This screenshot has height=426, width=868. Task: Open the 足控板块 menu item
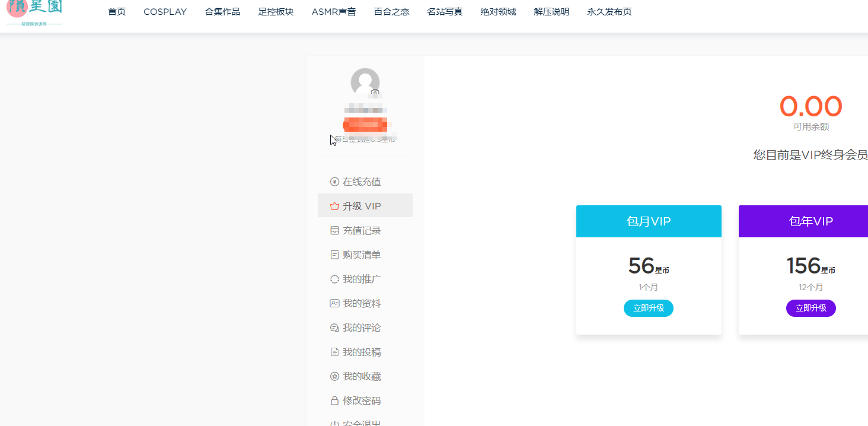(x=276, y=12)
